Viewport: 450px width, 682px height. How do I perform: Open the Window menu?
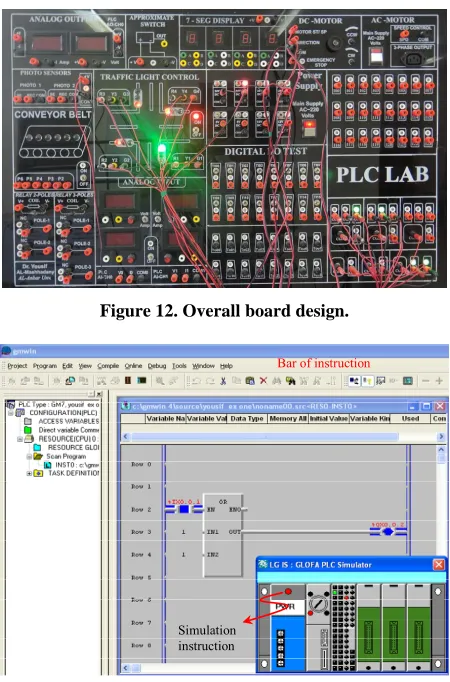pos(203,366)
